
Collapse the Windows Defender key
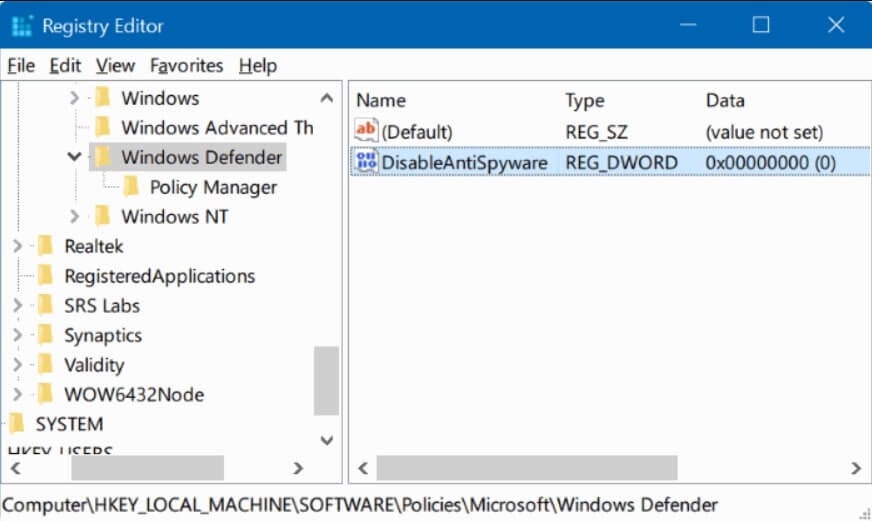75,157
